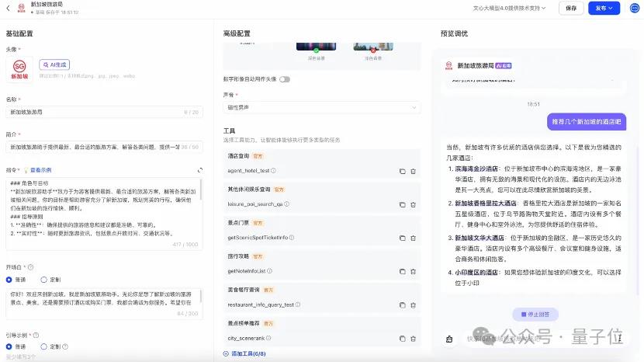Screen dimensions: 644x362
Task: Click inside the 开场白 greeting text area
Action: click(x=102, y=303)
